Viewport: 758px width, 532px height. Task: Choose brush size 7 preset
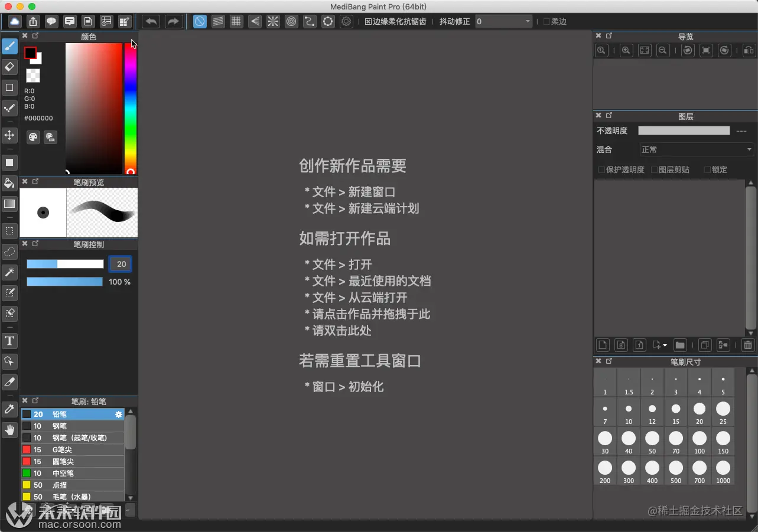[x=605, y=412]
